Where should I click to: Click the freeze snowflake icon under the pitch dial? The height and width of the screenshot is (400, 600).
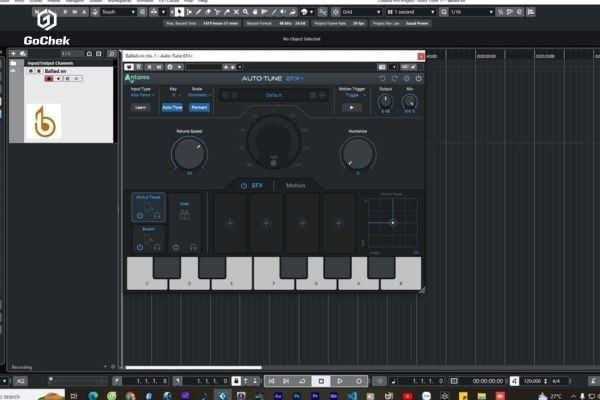tap(273, 165)
